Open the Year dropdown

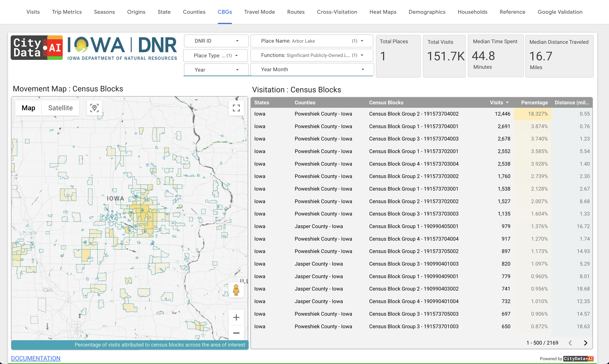click(x=216, y=70)
